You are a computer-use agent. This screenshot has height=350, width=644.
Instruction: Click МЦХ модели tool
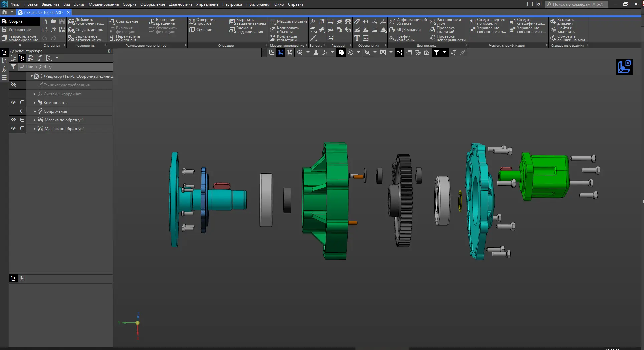pyautogui.click(x=405, y=30)
